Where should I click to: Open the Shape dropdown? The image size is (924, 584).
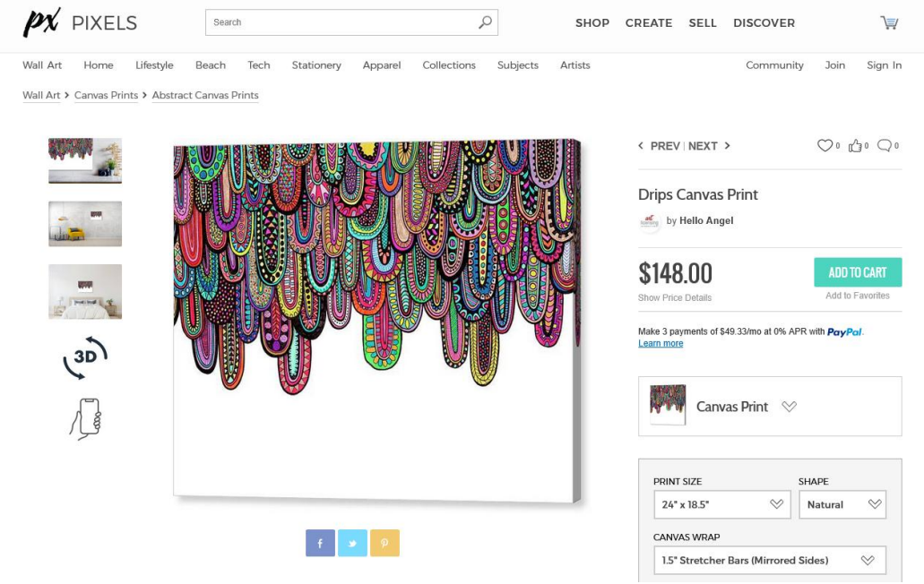(842, 504)
